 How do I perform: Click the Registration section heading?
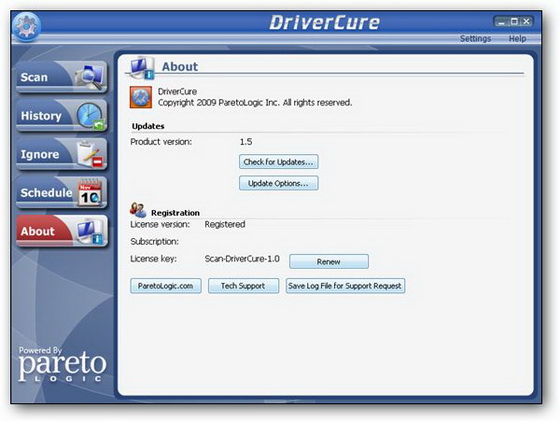tap(175, 213)
